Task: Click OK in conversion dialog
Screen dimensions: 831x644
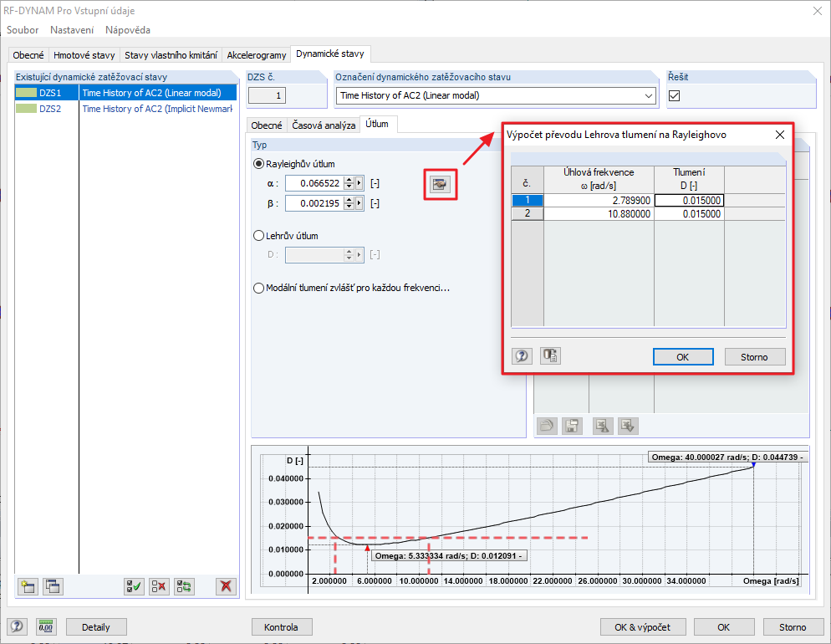Action: coord(683,357)
